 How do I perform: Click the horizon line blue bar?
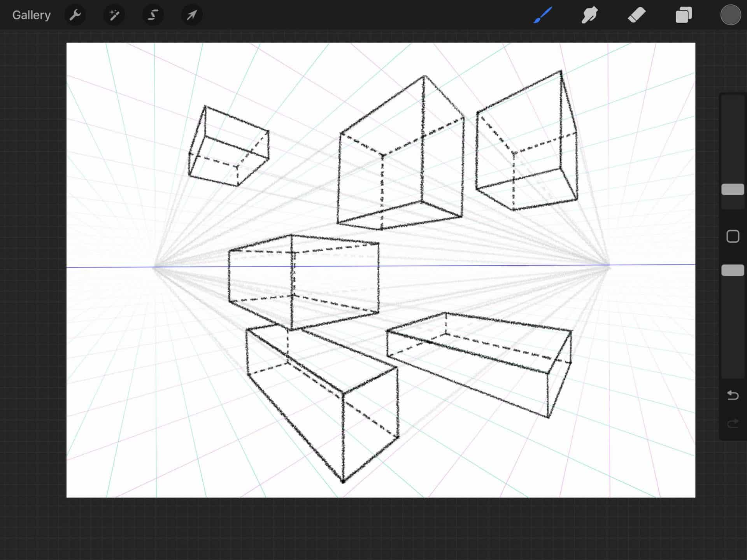381,266
